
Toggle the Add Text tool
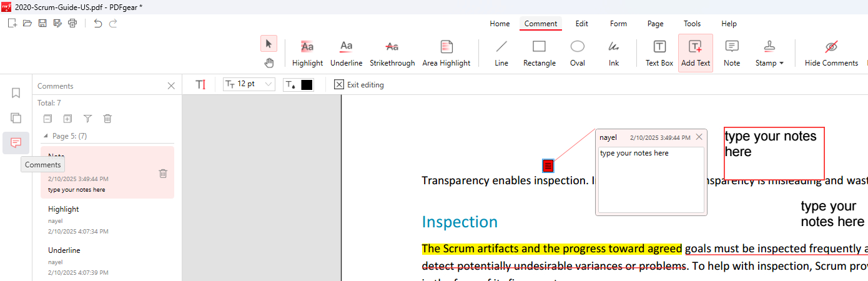point(696,53)
